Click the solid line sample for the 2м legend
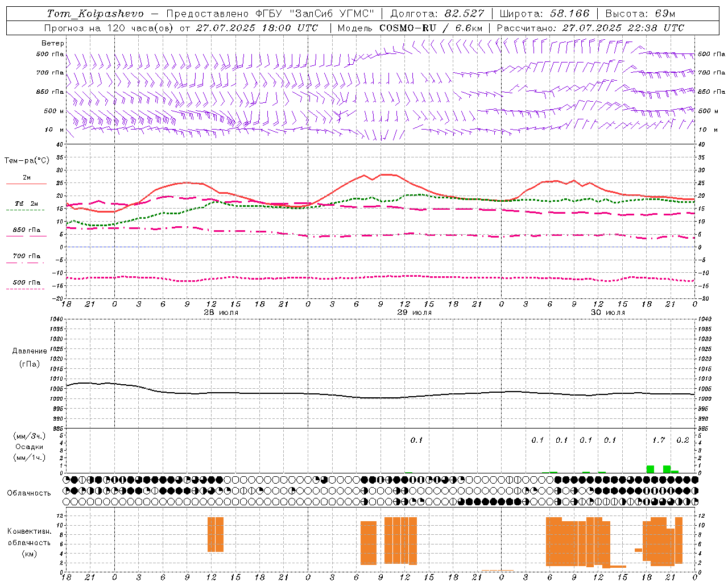This screenshot has width=728, height=582. click(26, 184)
